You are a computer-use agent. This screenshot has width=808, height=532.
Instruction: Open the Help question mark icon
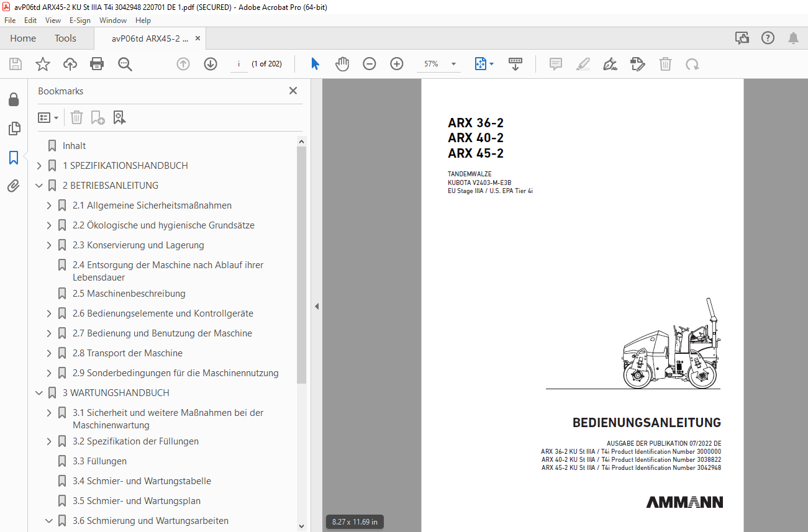pyautogui.click(x=768, y=38)
